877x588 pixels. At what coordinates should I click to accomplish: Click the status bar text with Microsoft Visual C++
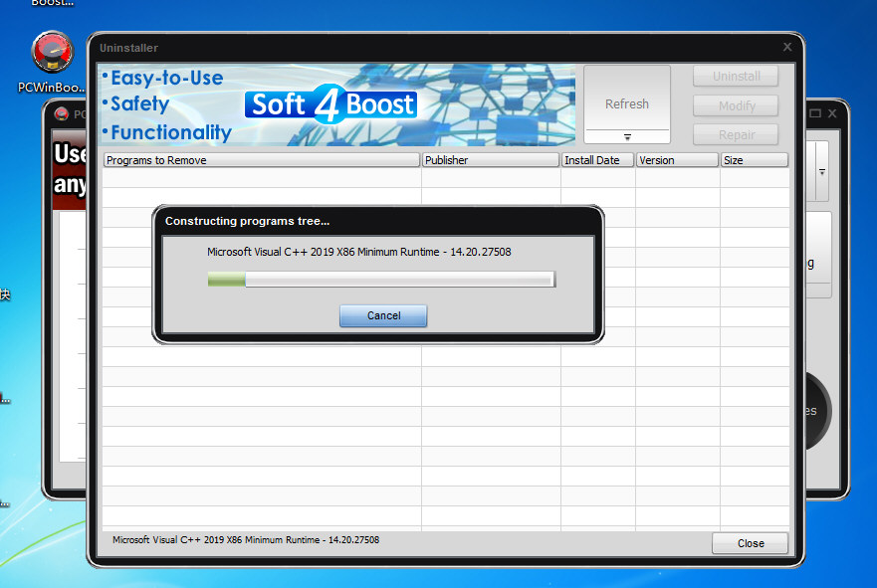point(246,540)
